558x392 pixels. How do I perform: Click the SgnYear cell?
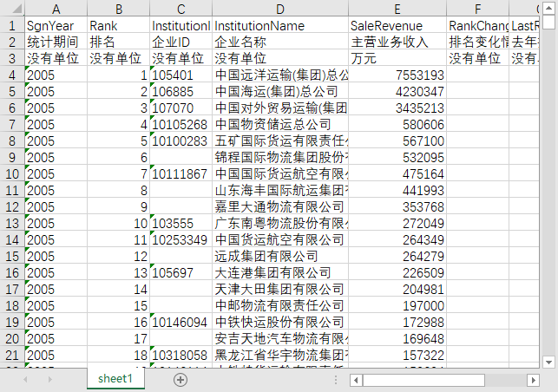click(56, 25)
